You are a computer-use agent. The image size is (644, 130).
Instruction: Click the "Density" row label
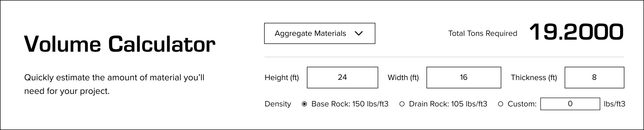pyautogui.click(x=278, y=104)
